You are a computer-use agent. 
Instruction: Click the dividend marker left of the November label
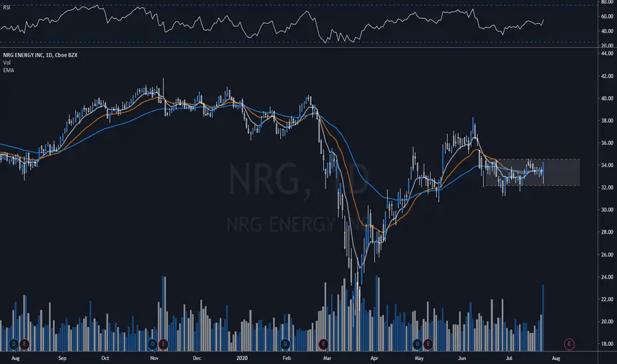click(153, 344)
